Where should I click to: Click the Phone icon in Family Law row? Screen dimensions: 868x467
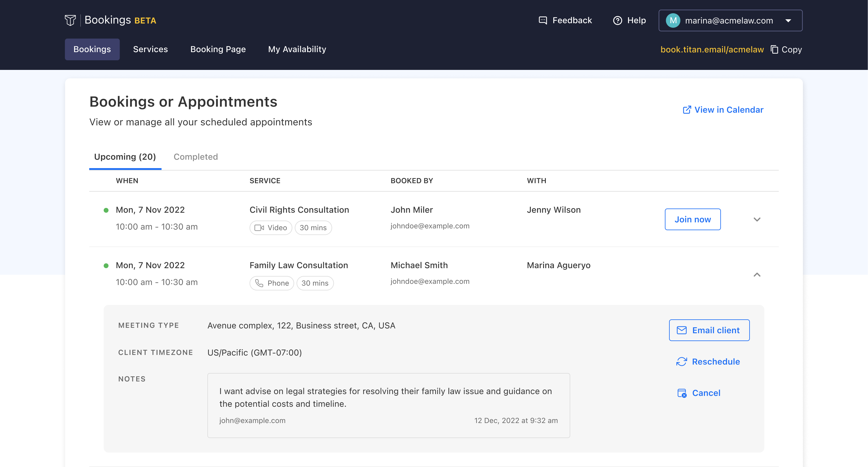pyautogui.click(x=259, y=283)
